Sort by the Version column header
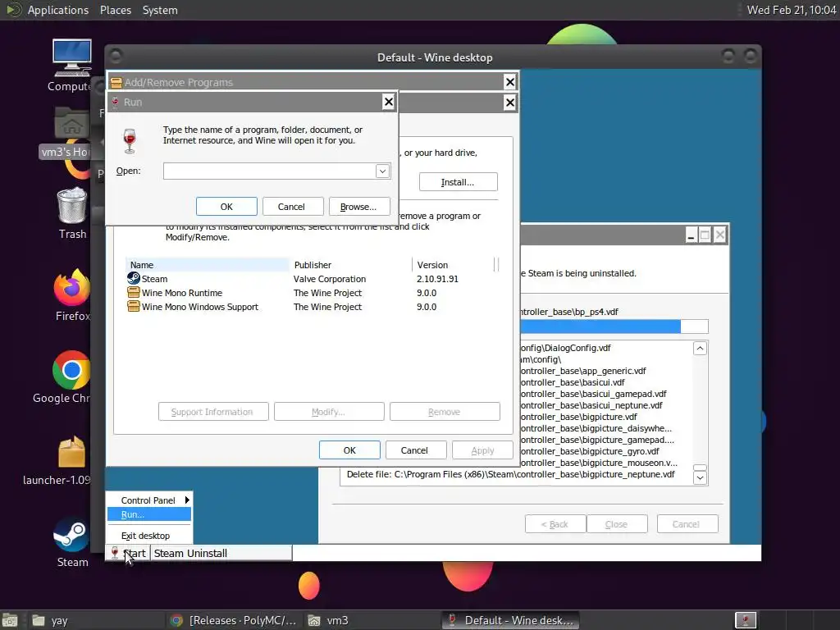The image size is (840, 630). [454, 265]
